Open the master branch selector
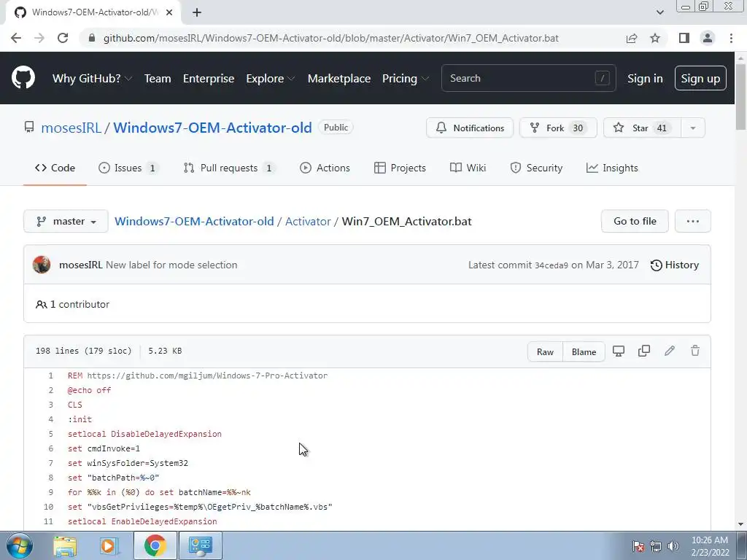 [x=66, y=221]
